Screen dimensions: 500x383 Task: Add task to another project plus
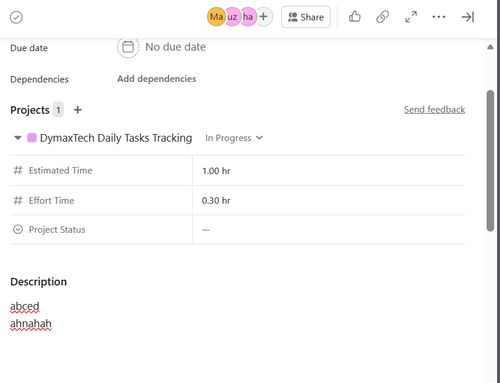[x=77, y=110]
